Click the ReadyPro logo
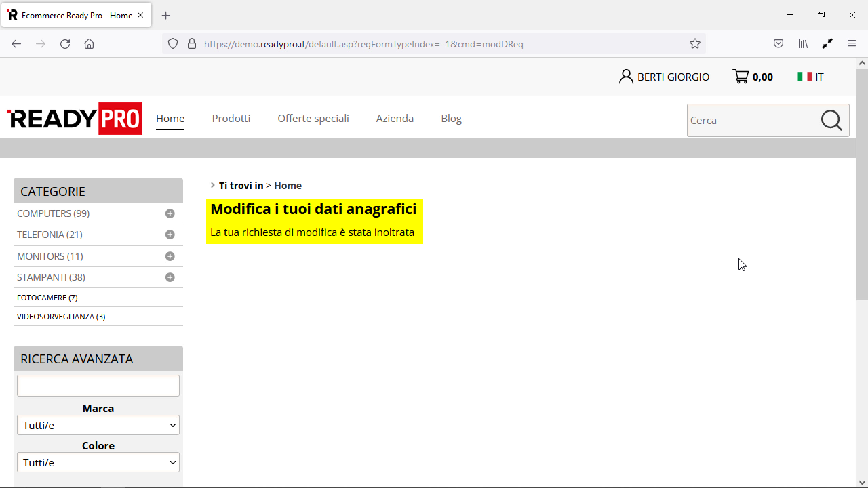The width and height of the screenshot is (868, 488). pos(75,119)
